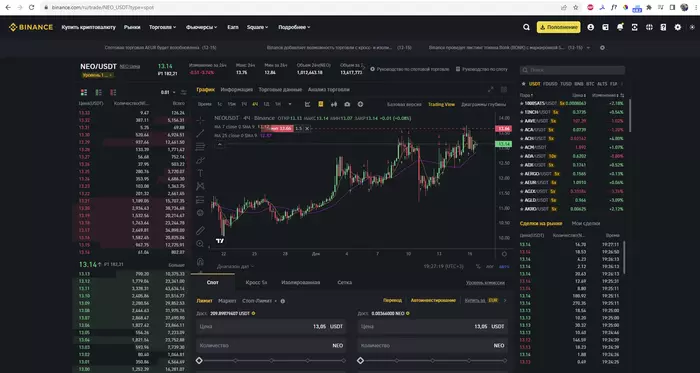The image size is (700, 373).
Task: Open the Square dropdown menu
Action: [x=258, y=27]
